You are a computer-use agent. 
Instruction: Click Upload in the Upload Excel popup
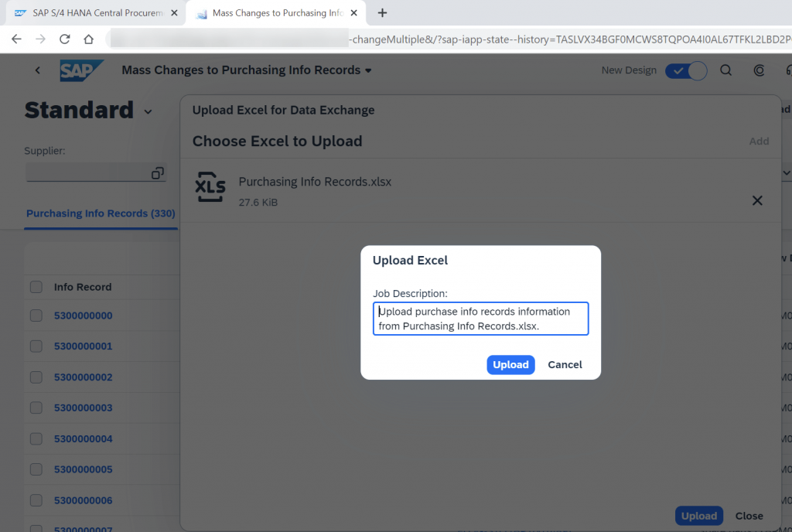point(510,364)
